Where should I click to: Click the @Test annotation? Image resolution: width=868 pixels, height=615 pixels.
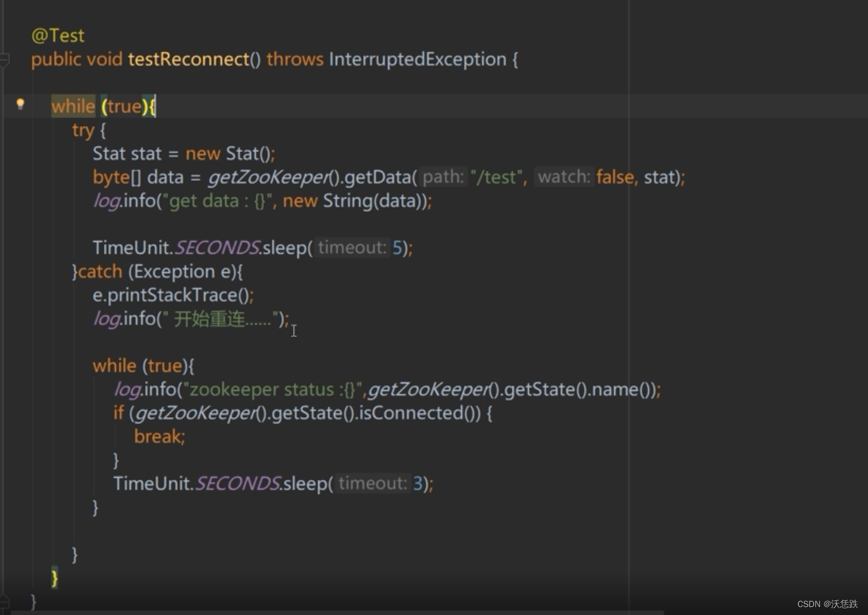[x=58, y=36]
